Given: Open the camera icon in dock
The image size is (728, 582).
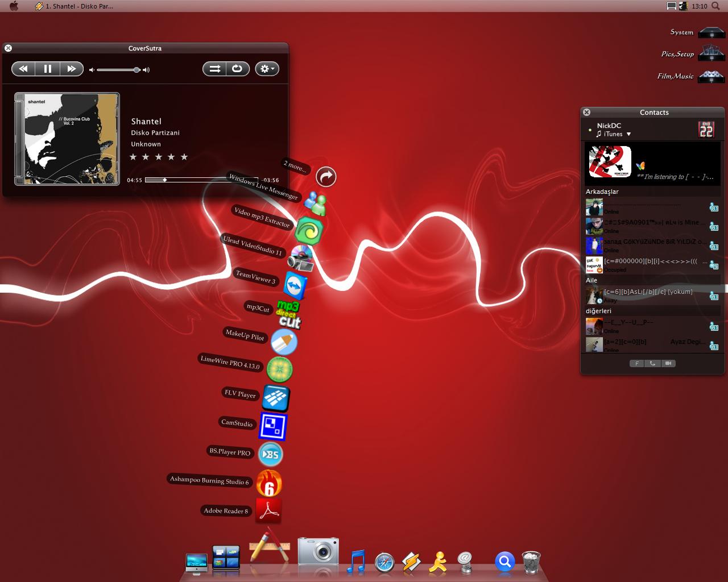Looking at the screenshot, I should click(318, 551).
